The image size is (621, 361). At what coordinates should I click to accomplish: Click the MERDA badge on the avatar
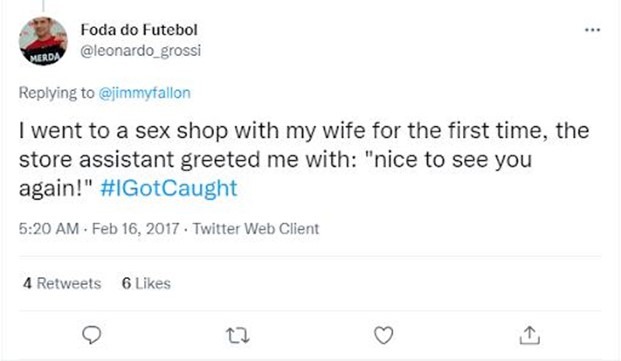tap(45, 58)
